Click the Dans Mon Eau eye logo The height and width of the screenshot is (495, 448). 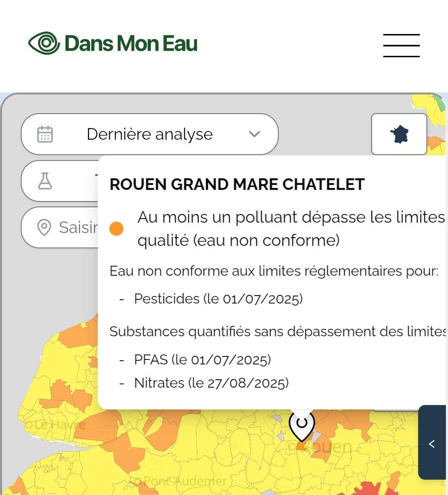click(x=44, y=43)
